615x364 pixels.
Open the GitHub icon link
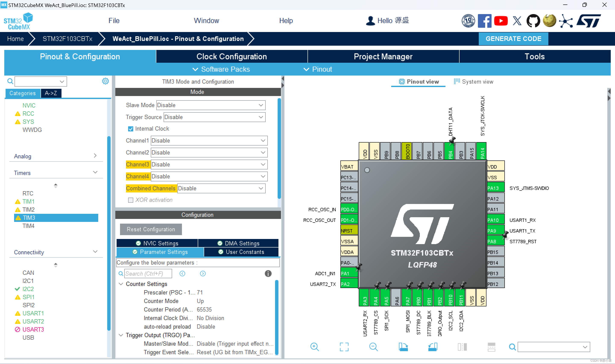coord(533,21)
